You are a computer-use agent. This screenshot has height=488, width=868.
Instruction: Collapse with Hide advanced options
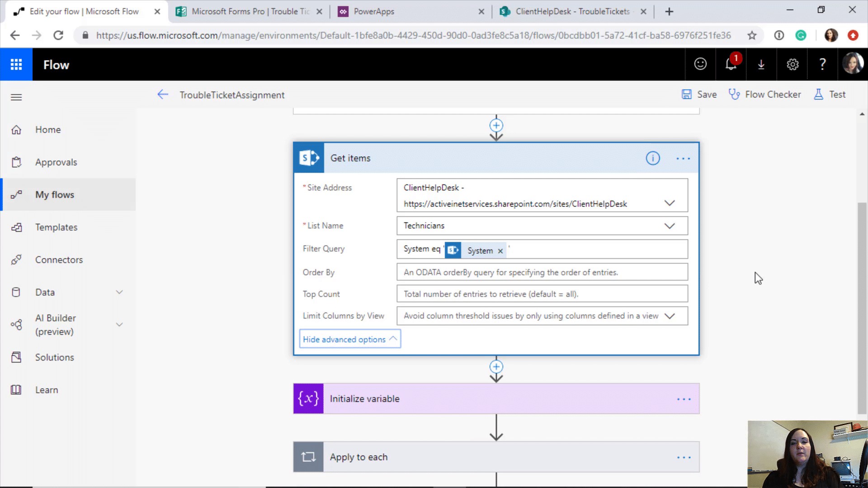tap(350, 339)
